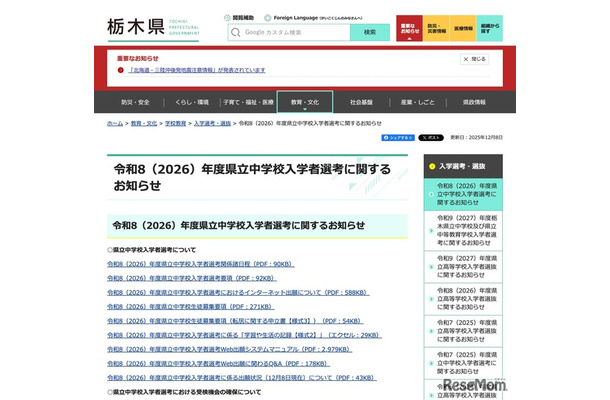Select sidebar item 令和9(2027)年度県立高等学校入学者選抜

click(463, 267)
